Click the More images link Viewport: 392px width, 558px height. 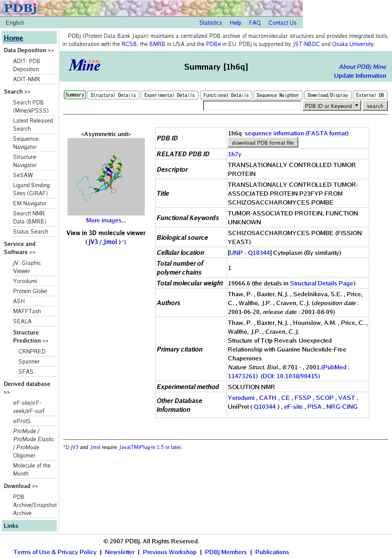(106, 220)
